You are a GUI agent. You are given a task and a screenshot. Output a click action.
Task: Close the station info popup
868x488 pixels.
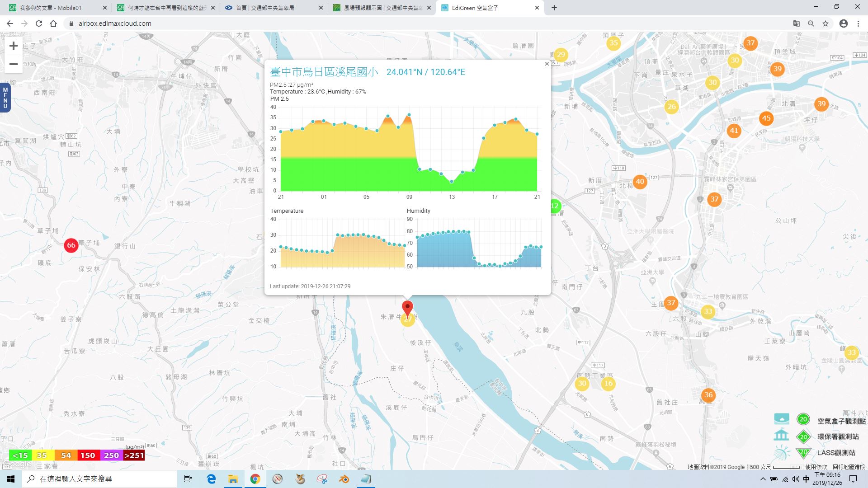click(547, 64)
